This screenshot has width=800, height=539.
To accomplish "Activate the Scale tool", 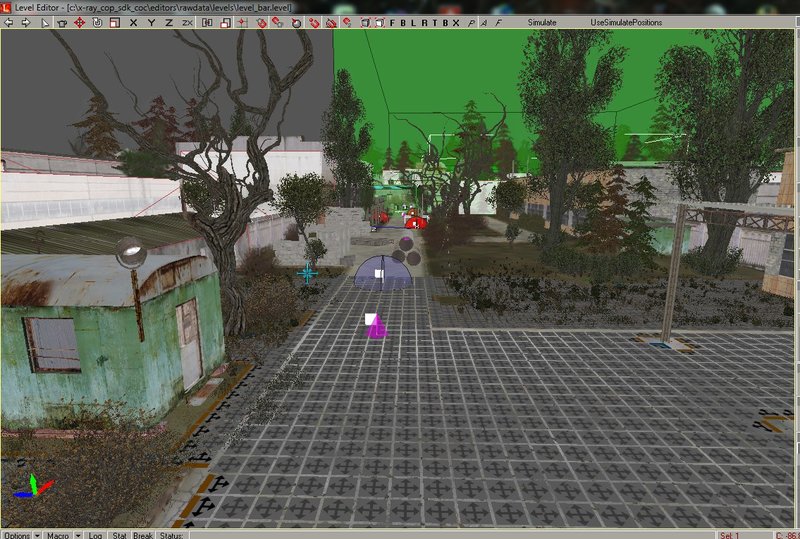I will pyautogui.click(x=113, y=22).
